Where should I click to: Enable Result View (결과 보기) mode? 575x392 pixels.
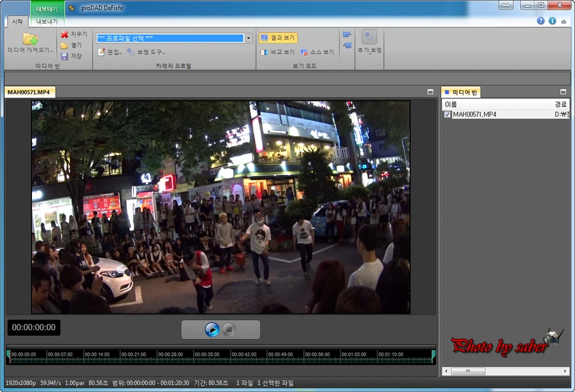pyautogui.click(x=279, y=38)
